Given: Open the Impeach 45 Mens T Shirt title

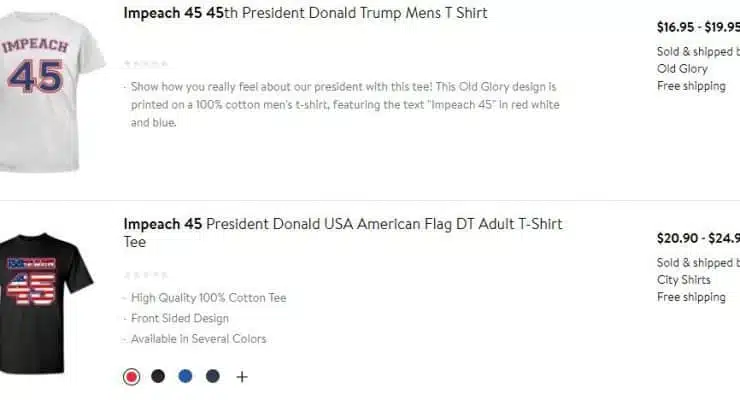Looking at the screenshot, I should [305, 13].
